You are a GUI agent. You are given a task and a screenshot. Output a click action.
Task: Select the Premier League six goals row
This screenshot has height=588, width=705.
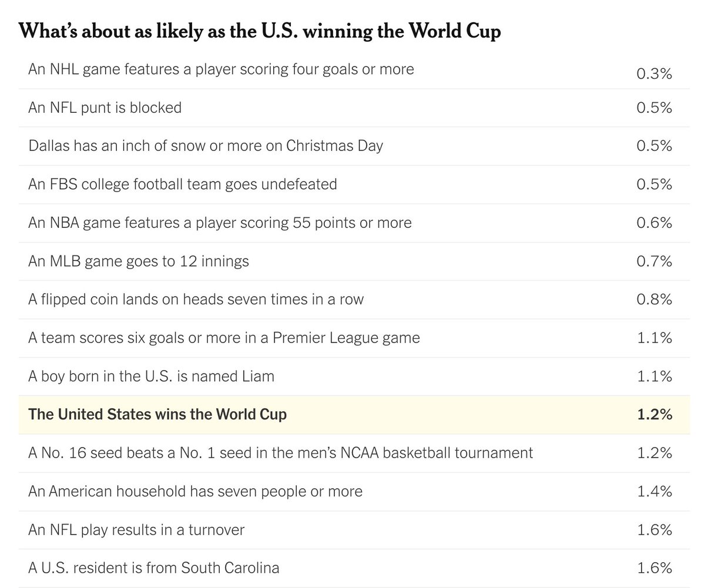[354, 338]
